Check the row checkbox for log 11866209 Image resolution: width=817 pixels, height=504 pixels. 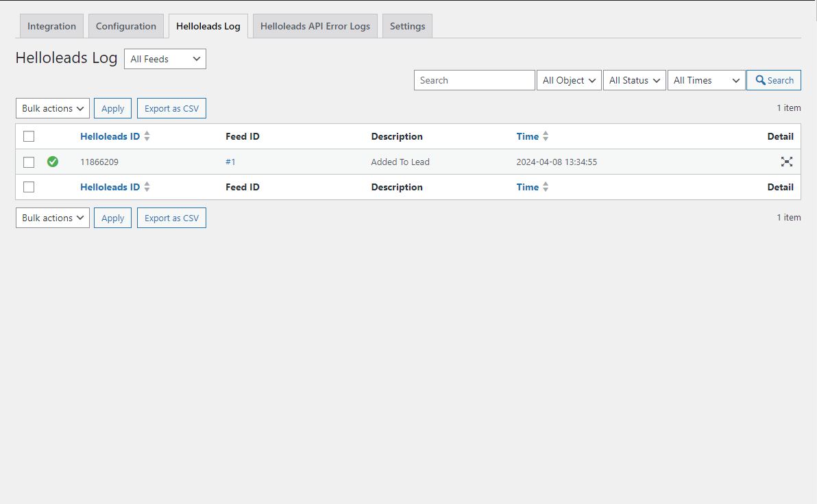pos(29,162)
